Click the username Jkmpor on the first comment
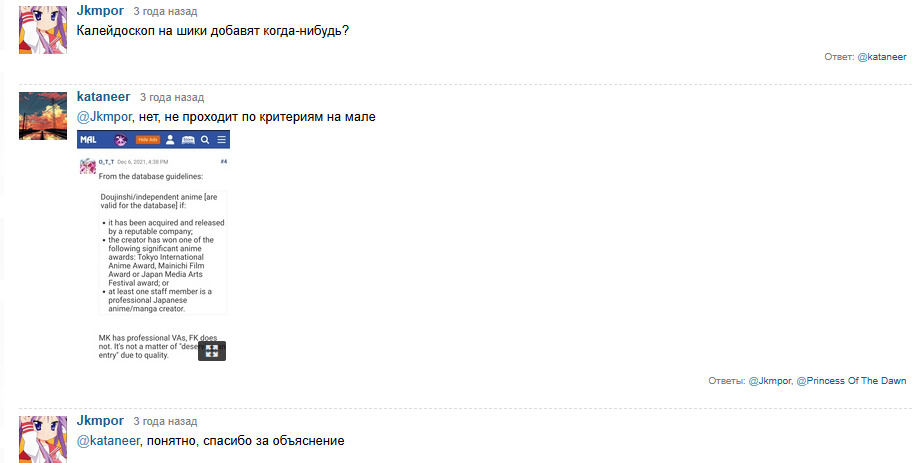The height and width of the screenshot is (463, 914). tap(101, 10)
